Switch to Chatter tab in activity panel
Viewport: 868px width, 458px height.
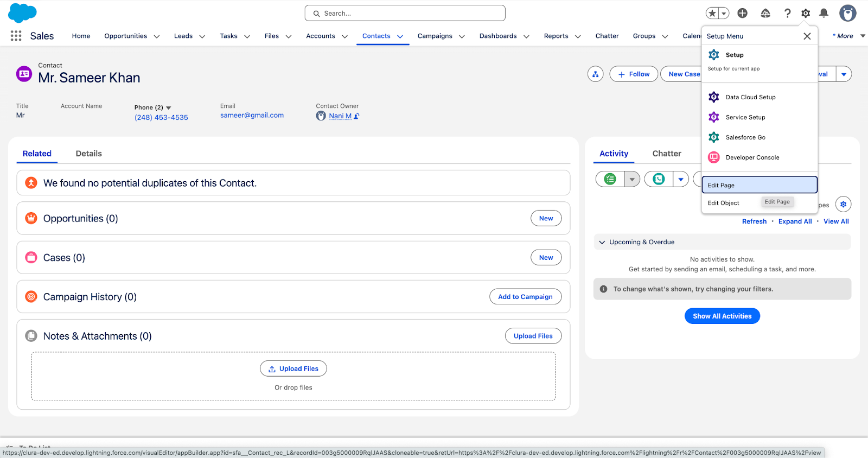point(667,154)
